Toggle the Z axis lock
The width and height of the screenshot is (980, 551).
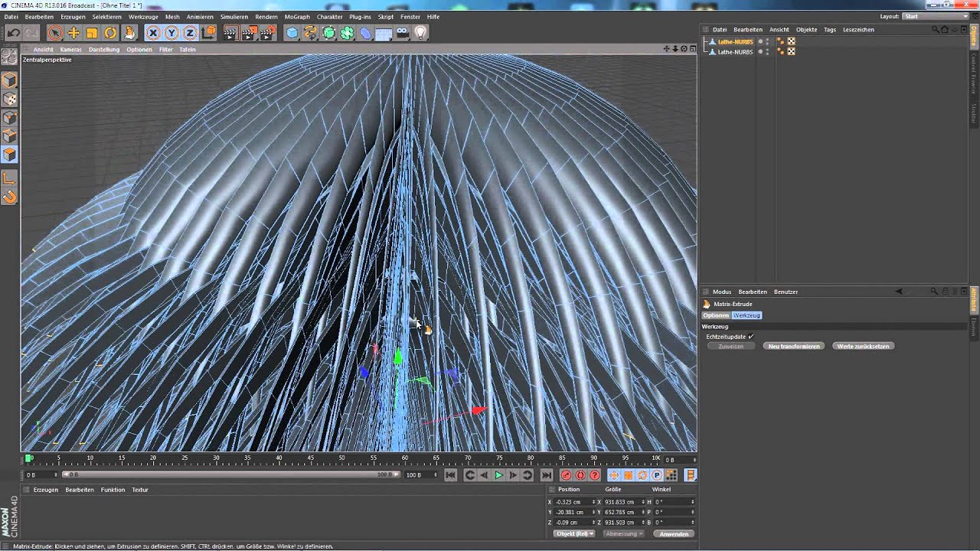[x=190, y=33]
